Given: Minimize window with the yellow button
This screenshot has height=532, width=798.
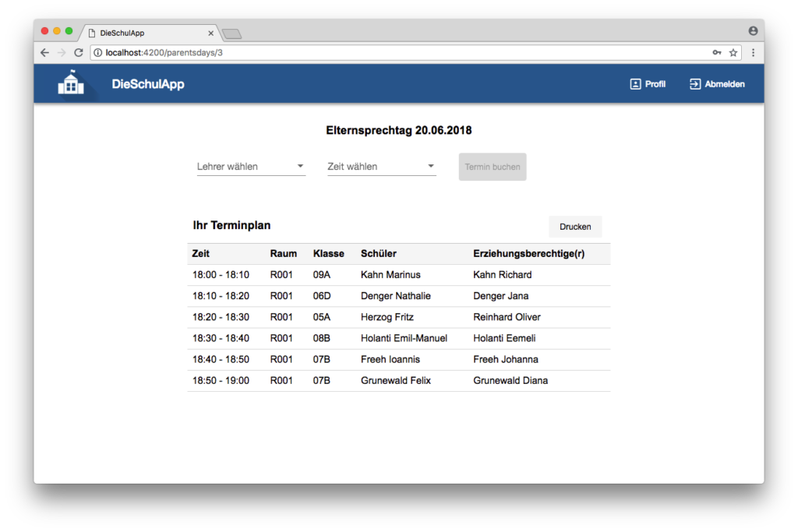Looking at the screenshot, I should 57,31.
